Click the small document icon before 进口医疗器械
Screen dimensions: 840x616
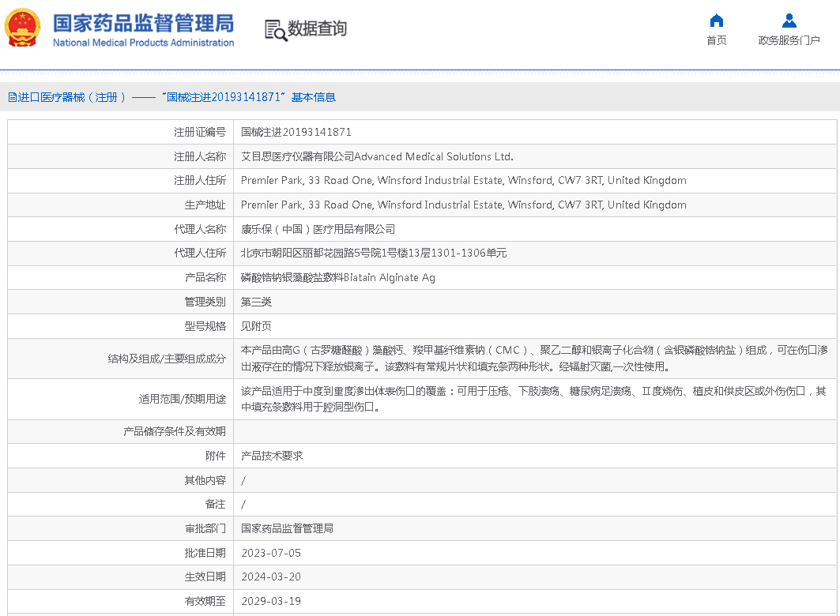12,97
